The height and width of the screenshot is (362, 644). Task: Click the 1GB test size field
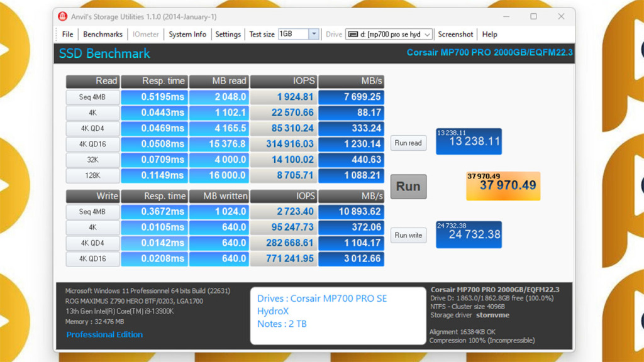pos(293,34)
